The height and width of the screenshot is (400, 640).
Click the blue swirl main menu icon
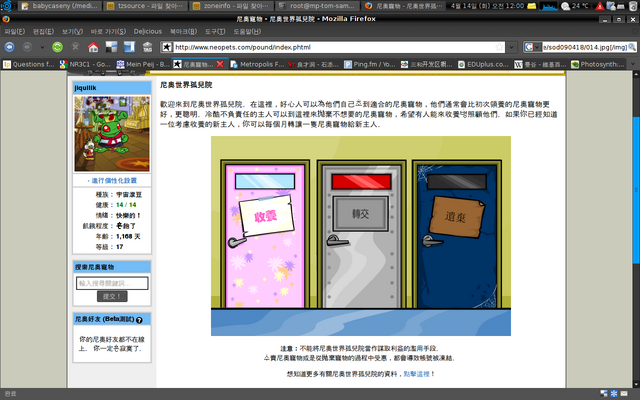(x=6, y=6)
